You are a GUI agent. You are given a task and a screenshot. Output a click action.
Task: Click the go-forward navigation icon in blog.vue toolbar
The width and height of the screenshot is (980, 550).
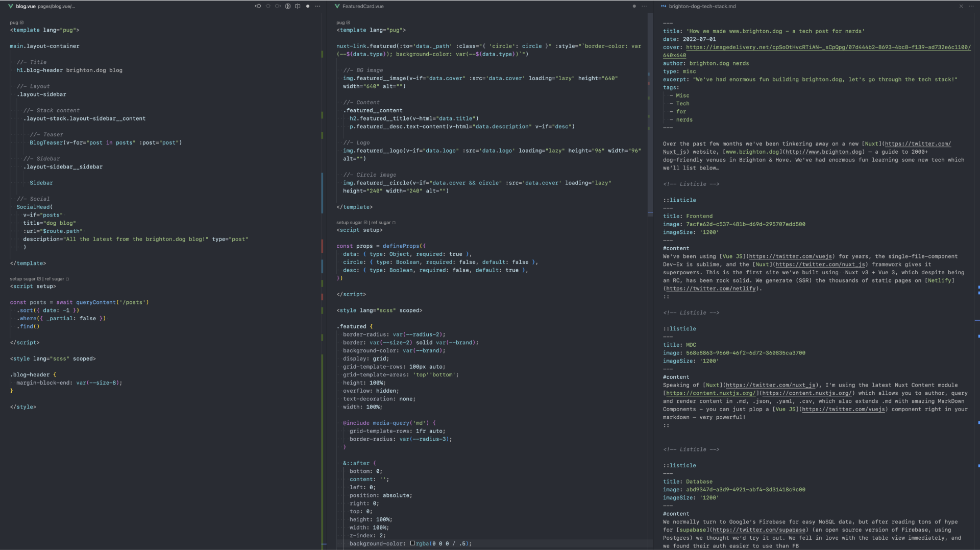point(278,6)
